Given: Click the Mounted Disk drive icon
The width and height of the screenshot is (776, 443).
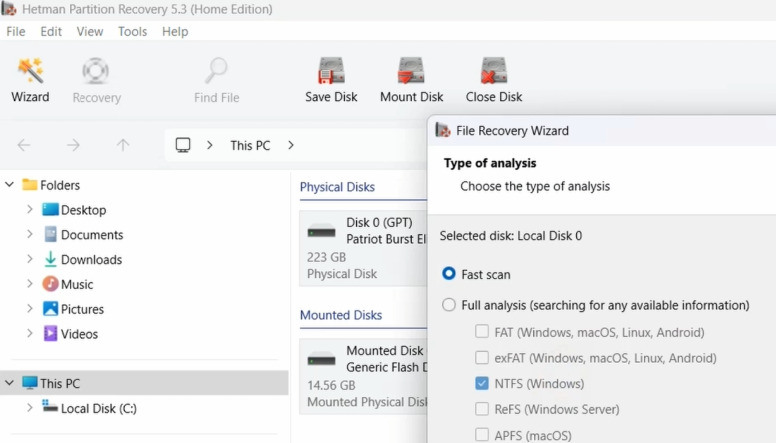Looking at the screenshot, I should [x=322, y=360].
